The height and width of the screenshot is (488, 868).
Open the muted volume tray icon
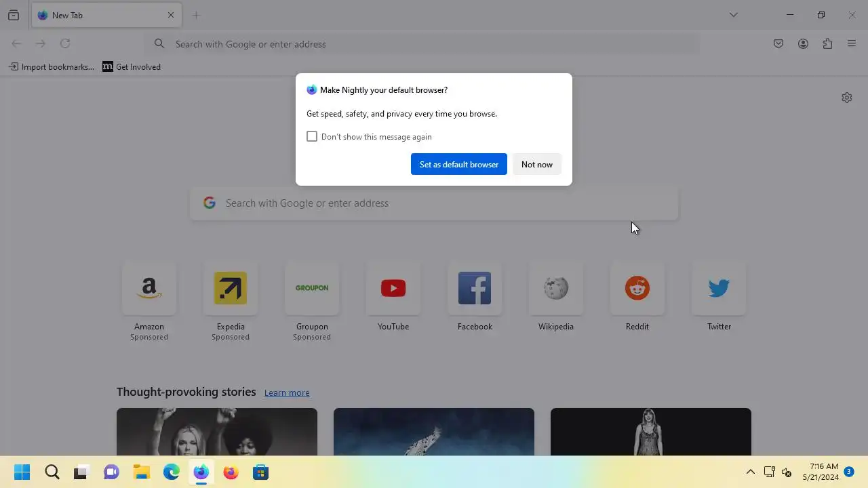click(787, 472)
